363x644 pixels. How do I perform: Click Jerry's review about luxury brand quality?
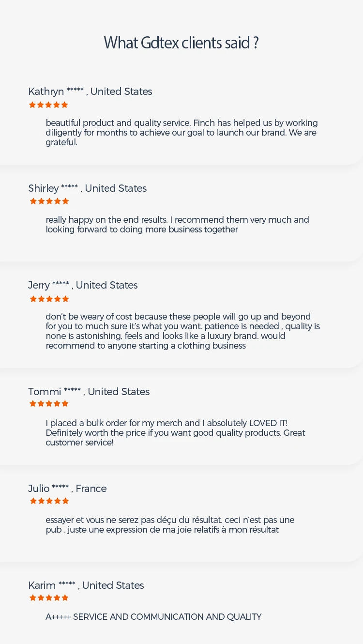click(182, 331)
